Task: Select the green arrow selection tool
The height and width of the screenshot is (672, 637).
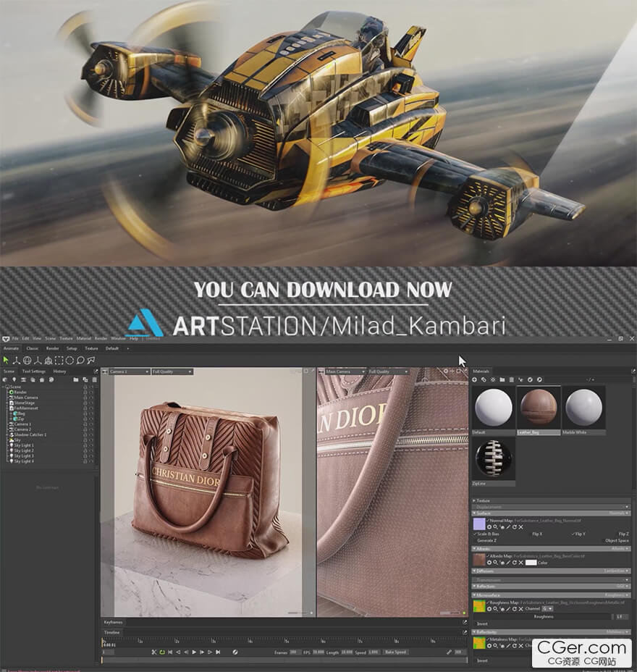Action: (6, 361)
